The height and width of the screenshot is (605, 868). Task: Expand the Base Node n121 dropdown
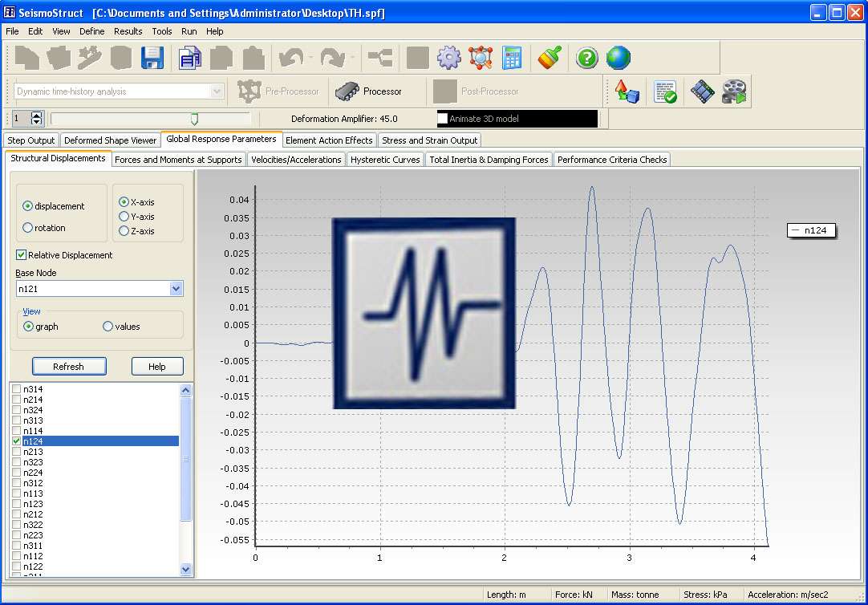(176, 289)
